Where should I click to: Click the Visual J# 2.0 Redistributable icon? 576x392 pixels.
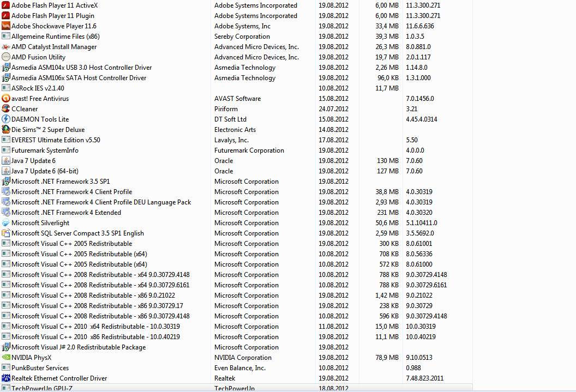[5, 347]
